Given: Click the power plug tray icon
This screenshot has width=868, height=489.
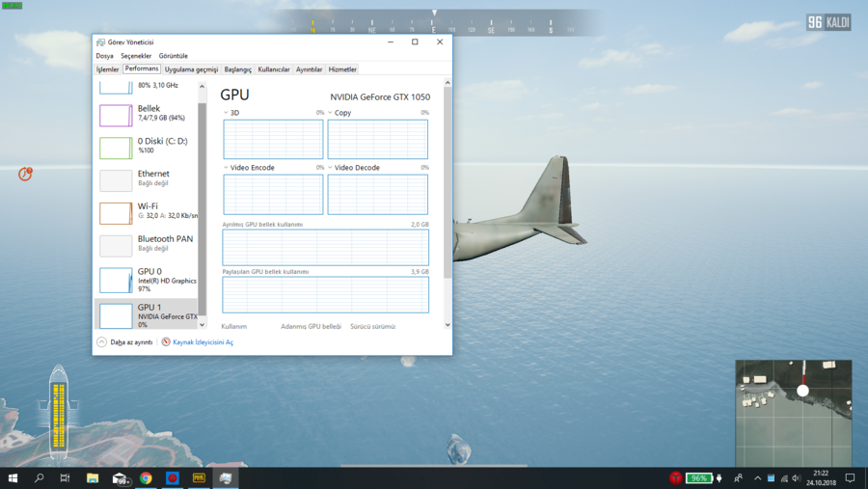Looking at the screenshot, I should [719, 478].
